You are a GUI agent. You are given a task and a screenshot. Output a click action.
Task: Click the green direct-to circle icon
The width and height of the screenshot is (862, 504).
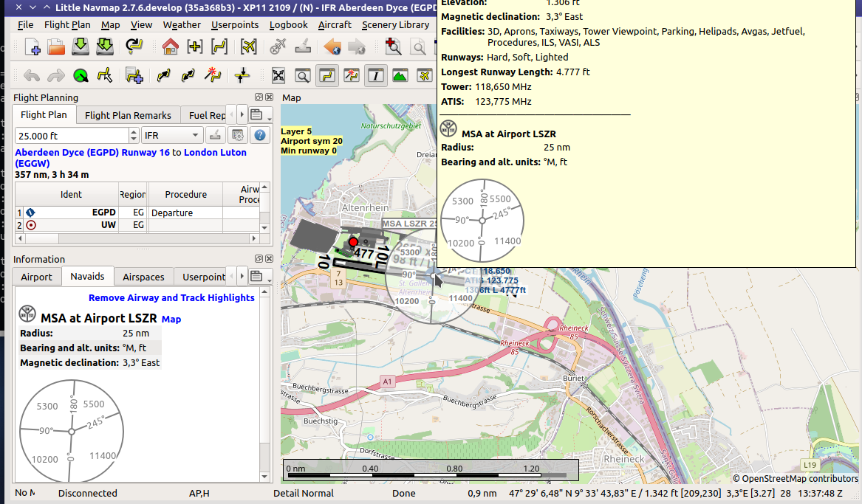click(81, 75)
